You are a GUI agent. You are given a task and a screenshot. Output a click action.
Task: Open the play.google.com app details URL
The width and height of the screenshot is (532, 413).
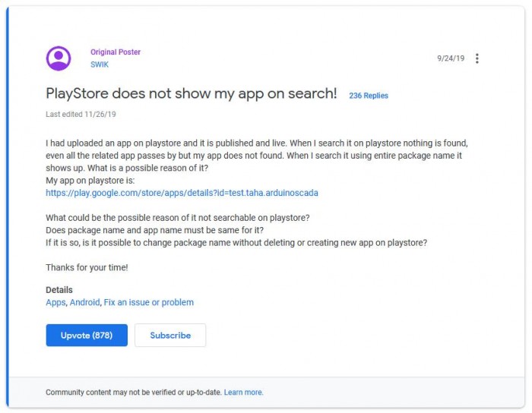182,193
